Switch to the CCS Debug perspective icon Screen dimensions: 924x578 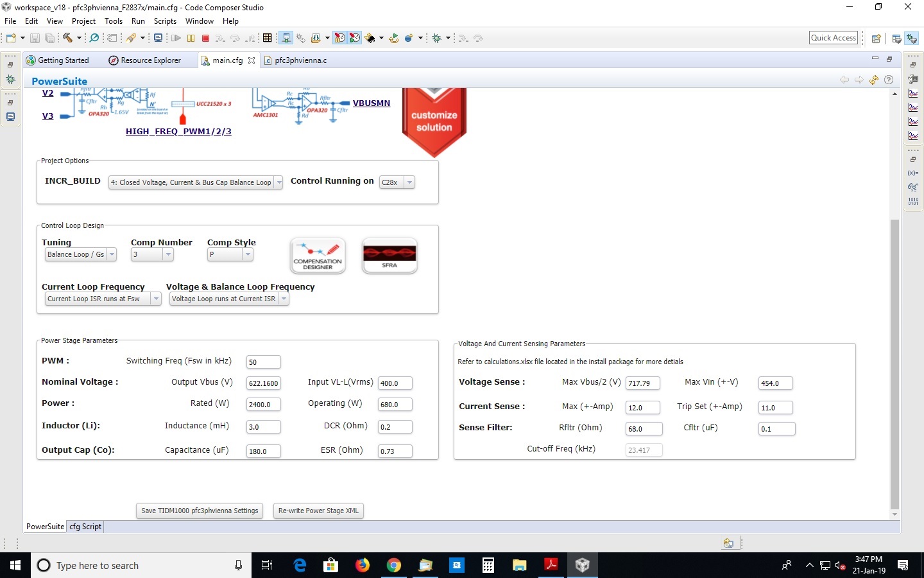[x=912, y=39]
